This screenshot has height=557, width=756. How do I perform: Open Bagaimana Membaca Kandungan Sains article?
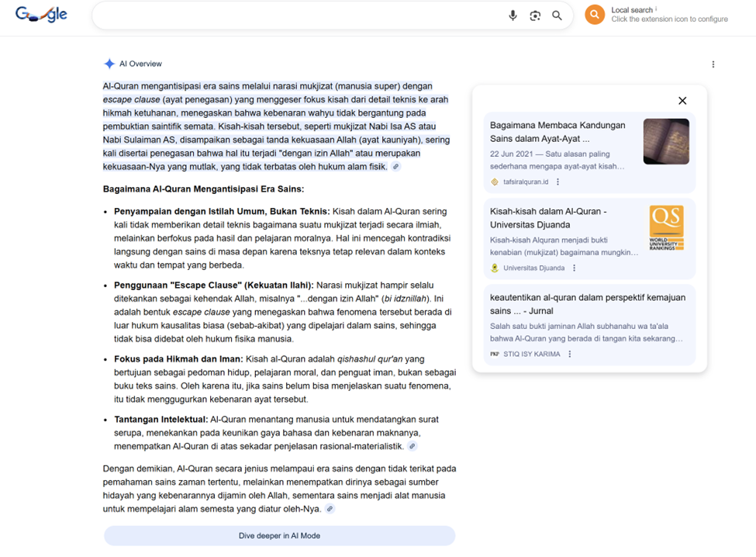[558, 131]
